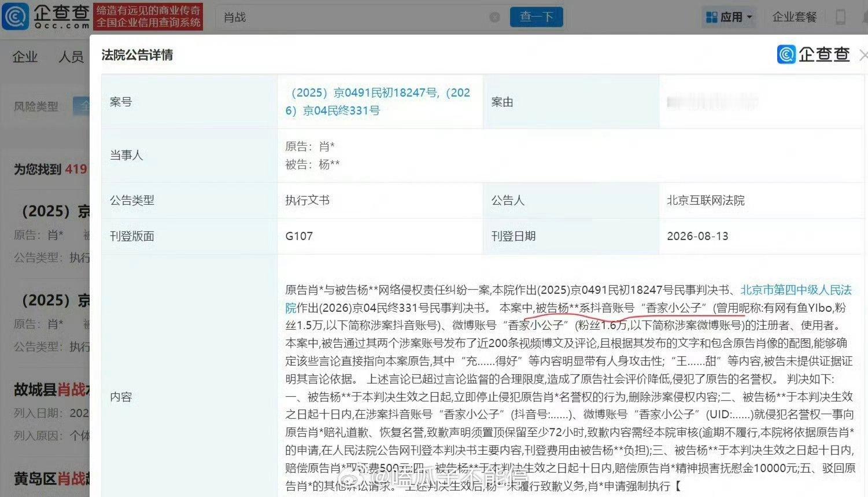Click the 2026-08-13 publication date
This screenshot has height=497, width=868.
click(697, 236)
